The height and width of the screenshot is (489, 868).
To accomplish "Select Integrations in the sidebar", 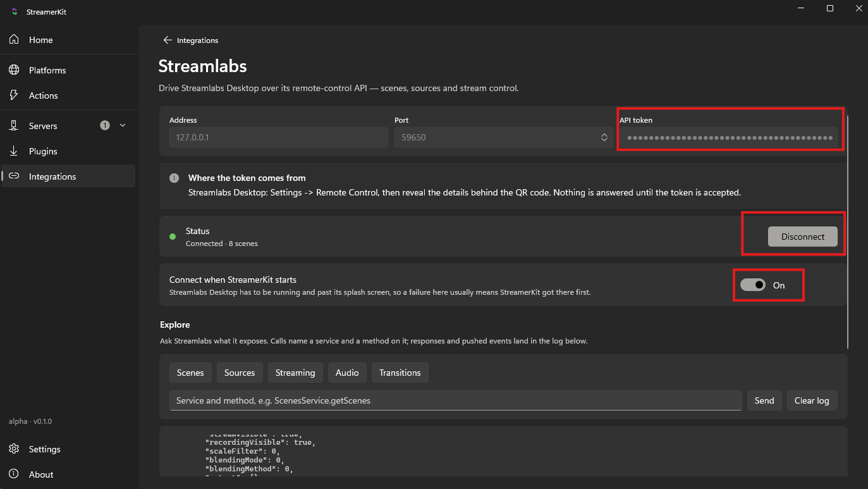I will click(68, 176).
